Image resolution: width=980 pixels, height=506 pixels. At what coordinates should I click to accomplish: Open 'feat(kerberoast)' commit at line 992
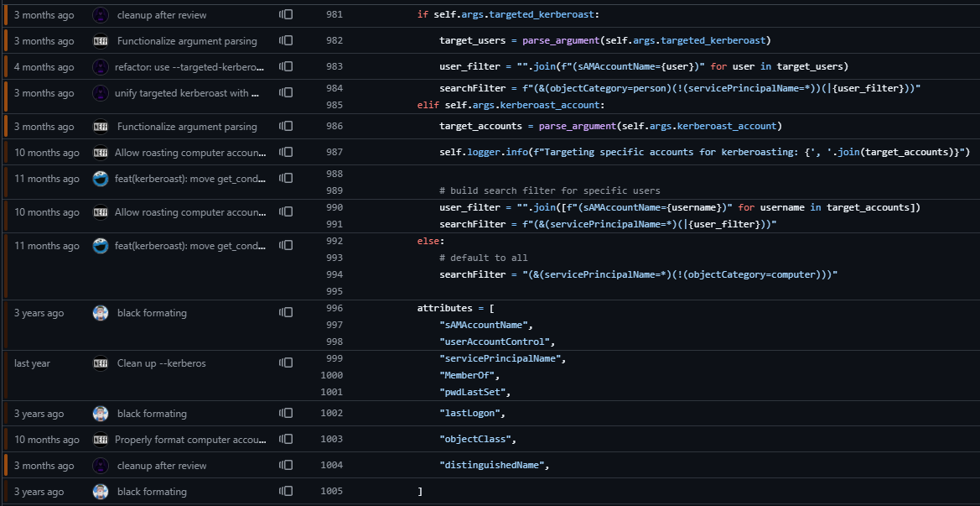click(191, 246)
